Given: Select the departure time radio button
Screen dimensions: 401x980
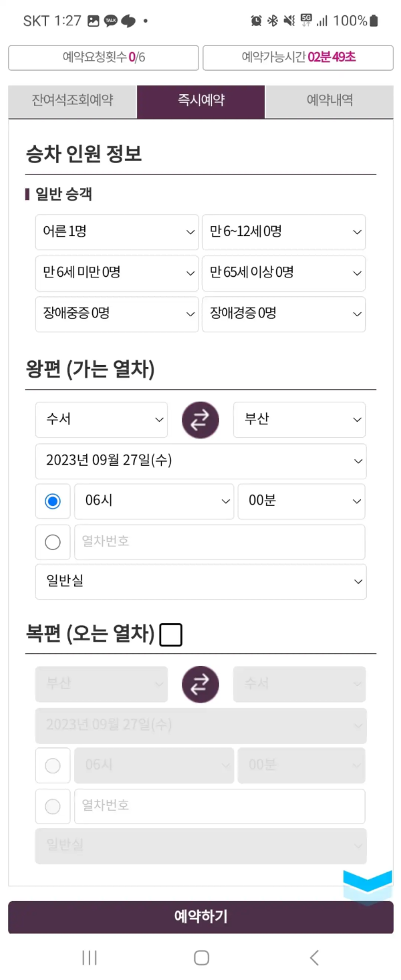Looking at the screenshot, I should 53,501.
